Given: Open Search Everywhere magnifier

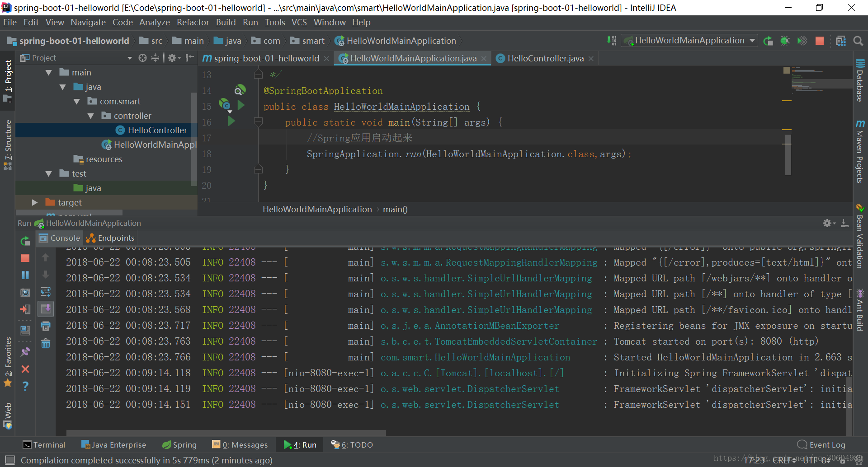Looking at the screenshot, I should click(858, 41).
